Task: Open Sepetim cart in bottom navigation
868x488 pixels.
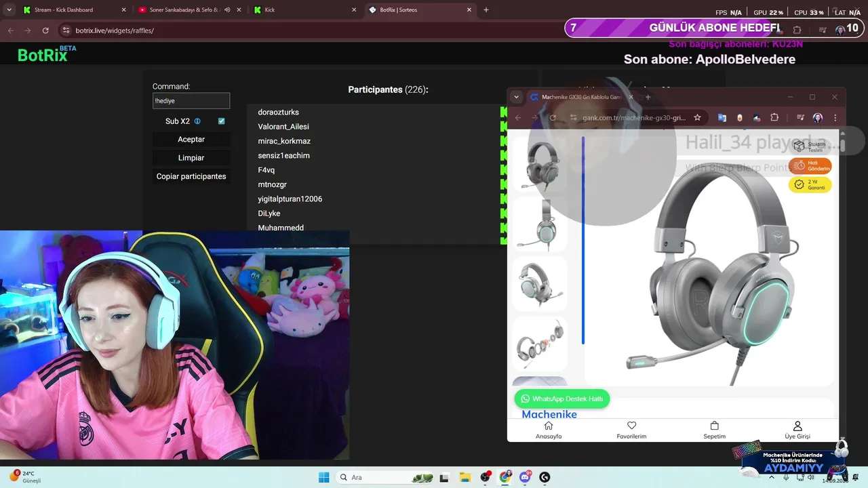Action: (715, 430)
